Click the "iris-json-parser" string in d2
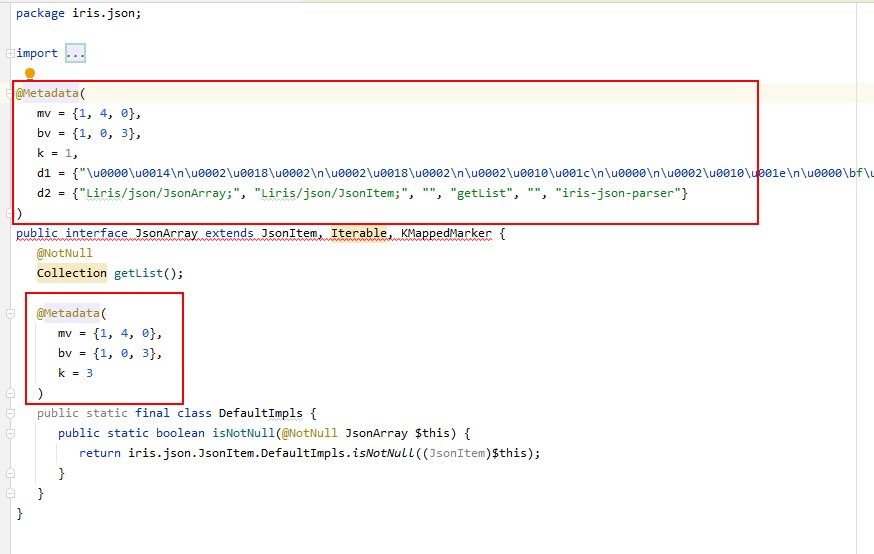The height and width of the screenshot is (554, 874). (618, 193)
